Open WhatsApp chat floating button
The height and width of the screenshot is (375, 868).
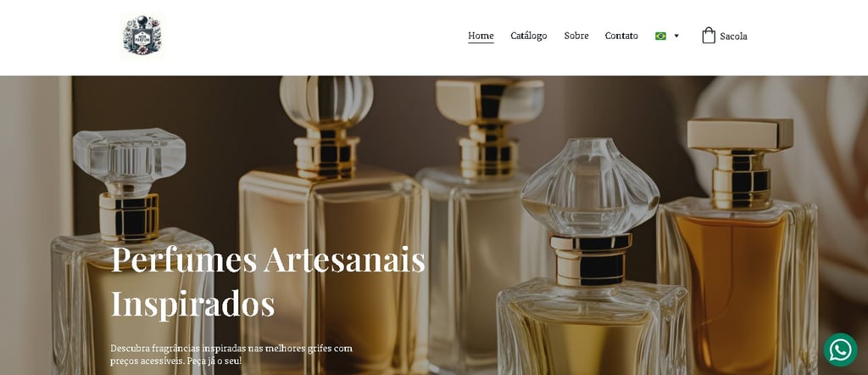coord(840,350)
